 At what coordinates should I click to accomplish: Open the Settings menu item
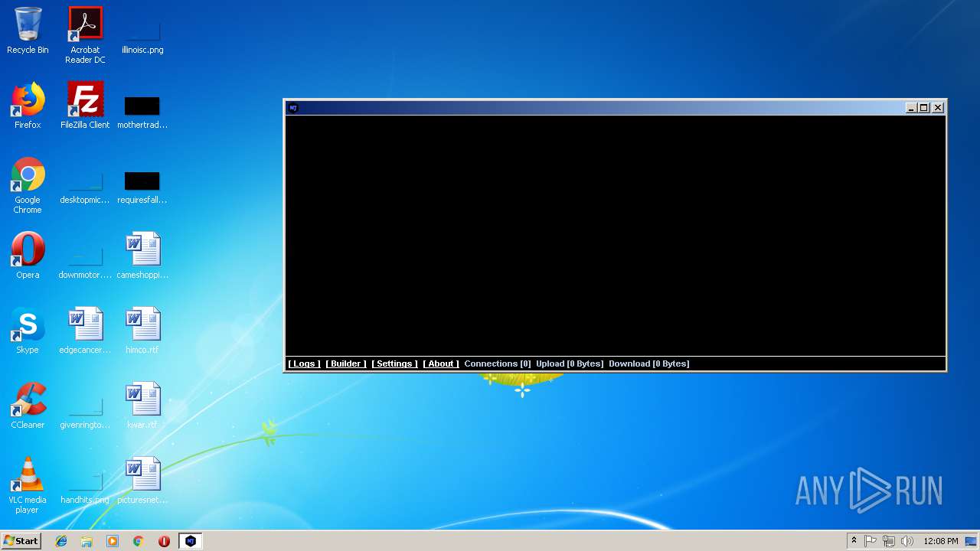coord(394,364)
